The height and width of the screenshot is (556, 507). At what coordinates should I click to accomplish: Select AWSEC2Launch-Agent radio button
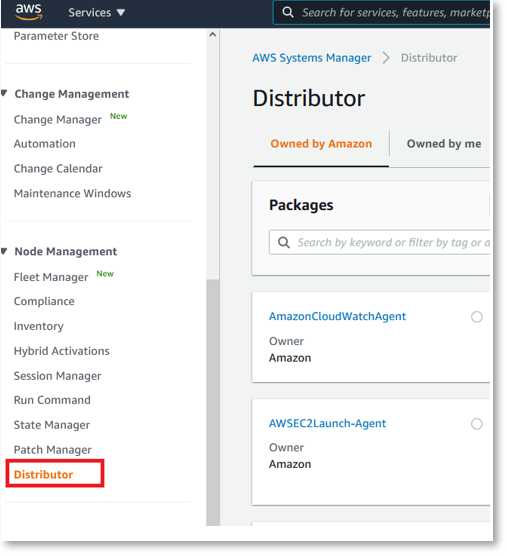point(477,424)
